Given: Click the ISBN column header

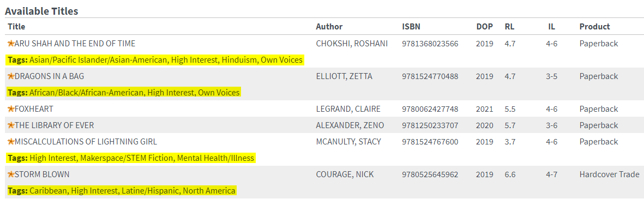Looking at the screenshot, I should click(411, 27).
